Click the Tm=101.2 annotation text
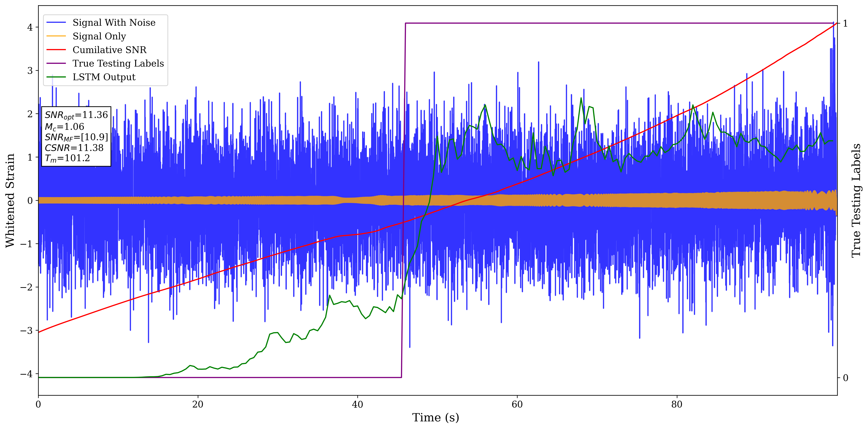 click(x=67, y=158)
